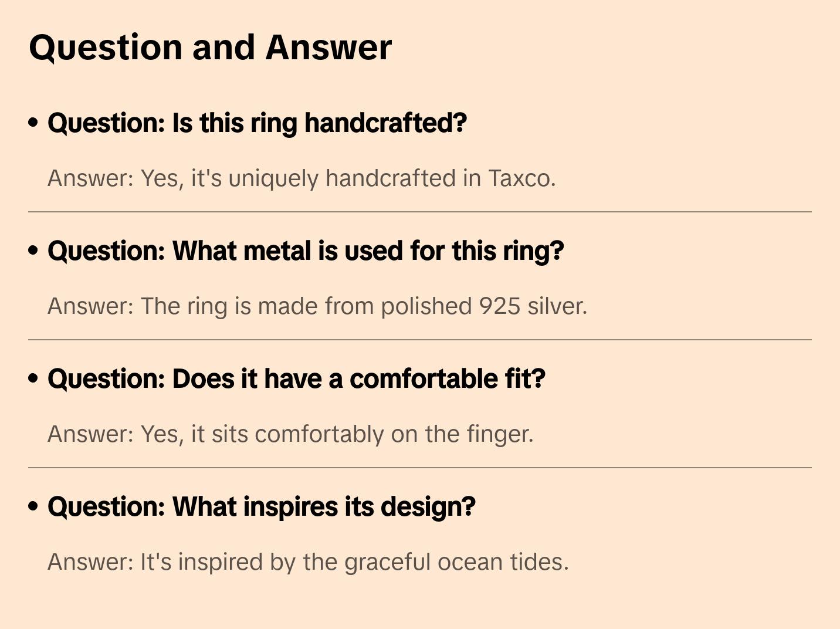Click the bullet beside the comfortable fit question
Viewport: 840px width, 629px height.
pyautogui.click(x=33, y=378)
